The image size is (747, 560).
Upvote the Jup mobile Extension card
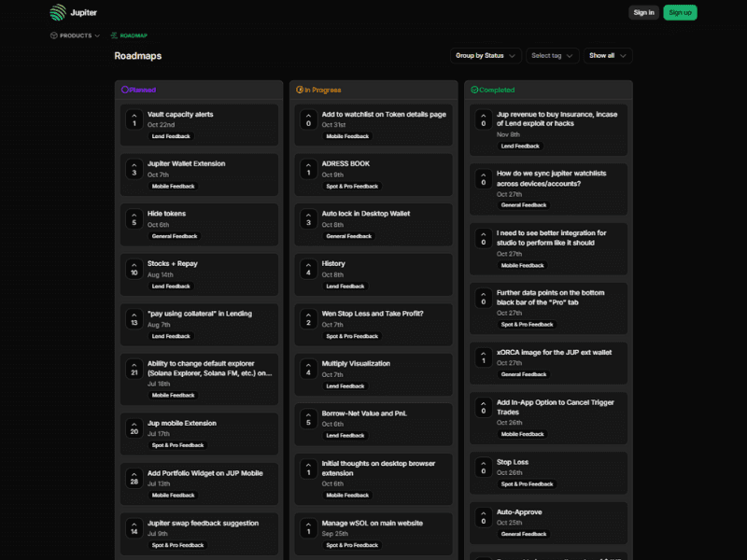click(134, 427)
